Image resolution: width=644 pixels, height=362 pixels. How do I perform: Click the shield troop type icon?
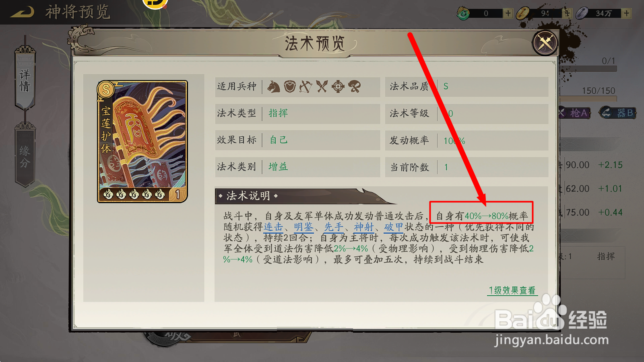290,86
